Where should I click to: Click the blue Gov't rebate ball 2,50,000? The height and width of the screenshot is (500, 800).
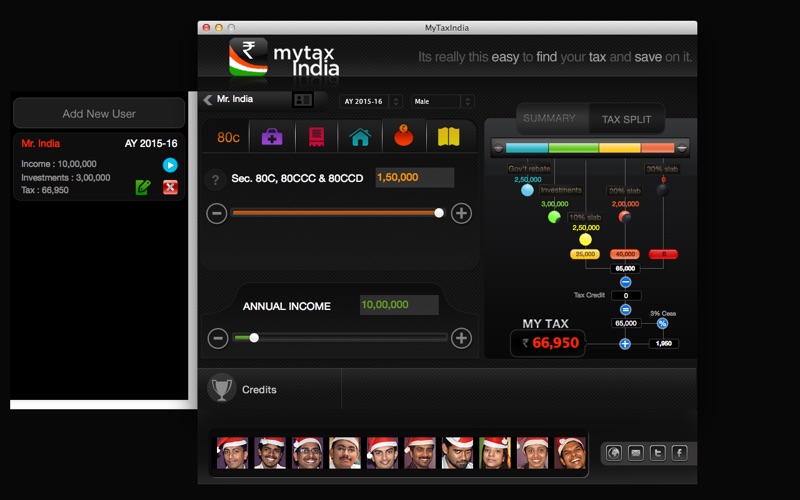coord(528,190)
